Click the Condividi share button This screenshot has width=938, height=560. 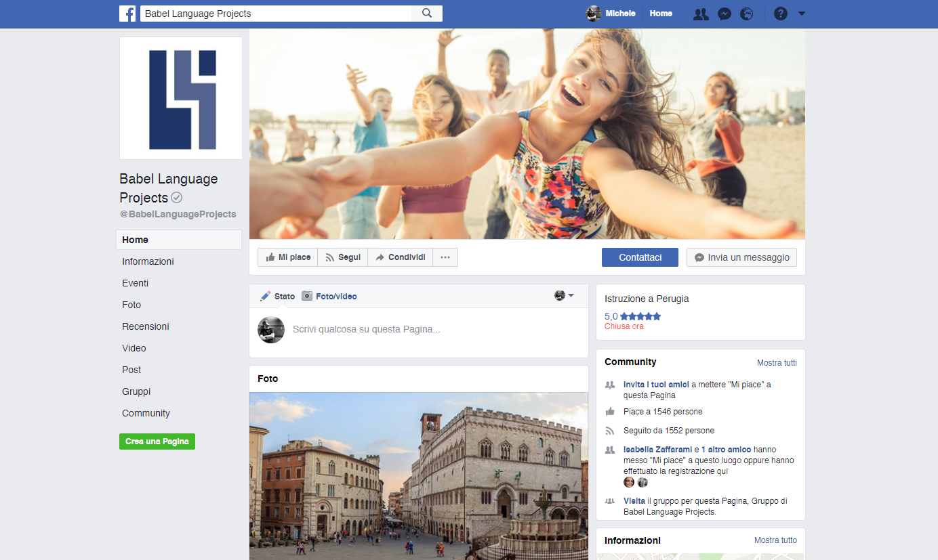[400, 257]
